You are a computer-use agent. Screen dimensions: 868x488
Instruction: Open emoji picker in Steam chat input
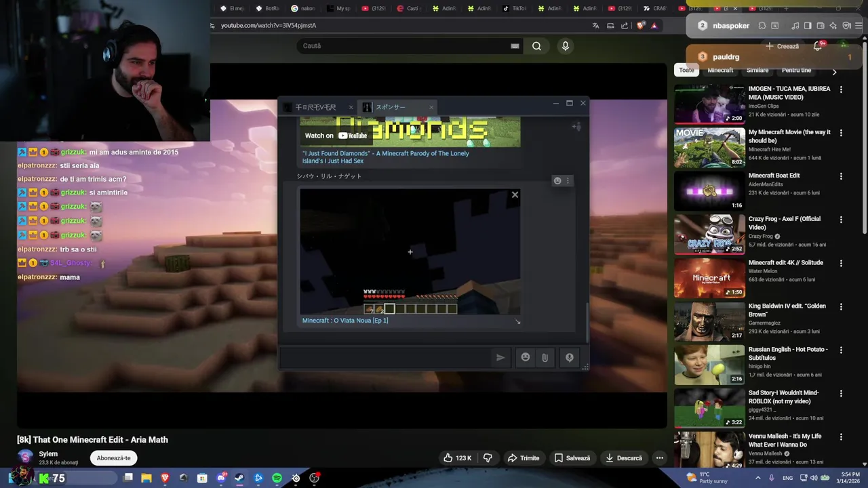coord(526,357)
